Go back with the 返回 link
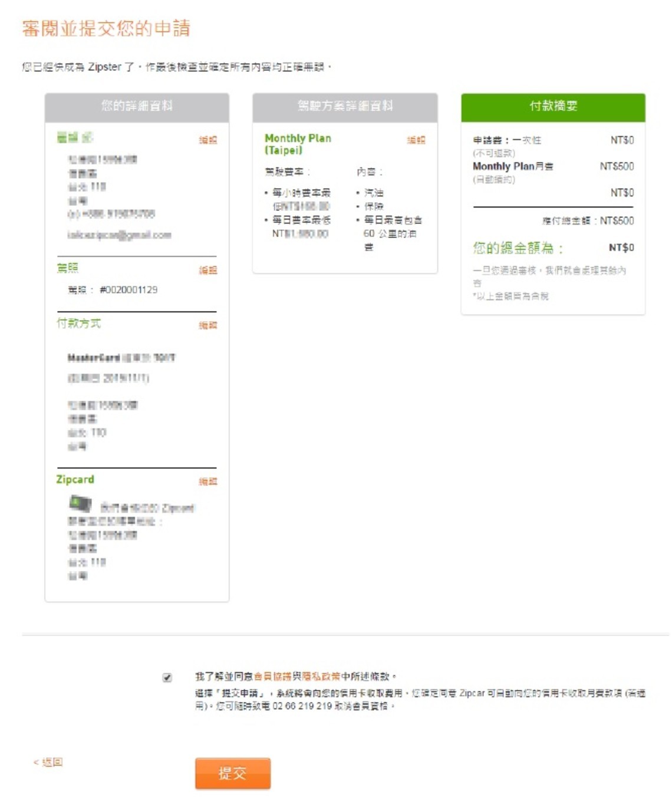Viewport: 672px width, 801px height. tap(48, 762)
